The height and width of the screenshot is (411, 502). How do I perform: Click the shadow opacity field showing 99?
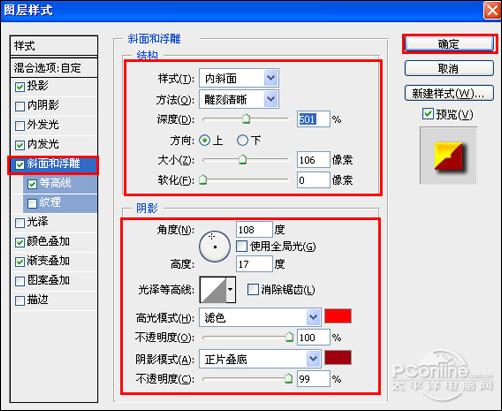click(x=313, y=379)
